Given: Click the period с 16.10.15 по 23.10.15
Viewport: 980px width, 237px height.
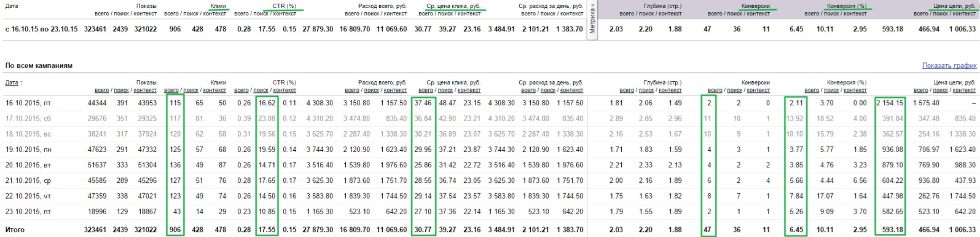Looking at the screenshot, I should (41, 29).
